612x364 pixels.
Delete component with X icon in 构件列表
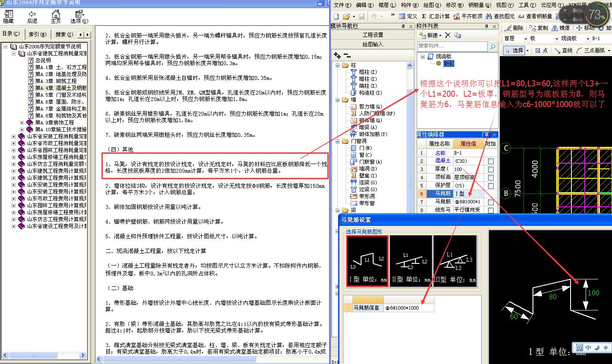tap(448, 35)
